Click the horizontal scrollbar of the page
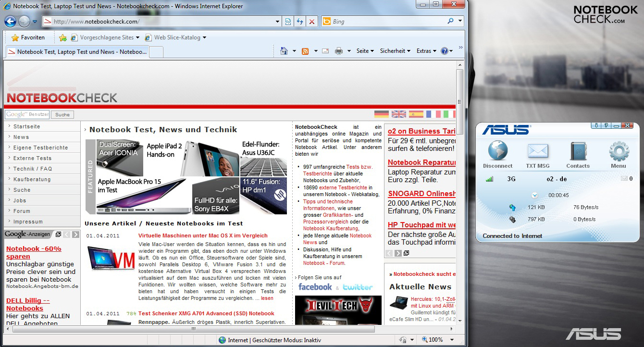 click(193, 329)
